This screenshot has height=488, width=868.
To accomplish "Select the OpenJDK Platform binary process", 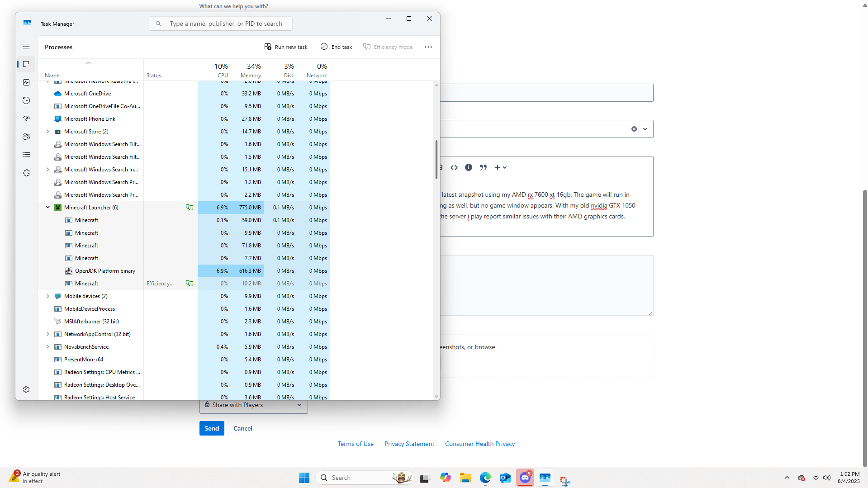I will point(184,271).
